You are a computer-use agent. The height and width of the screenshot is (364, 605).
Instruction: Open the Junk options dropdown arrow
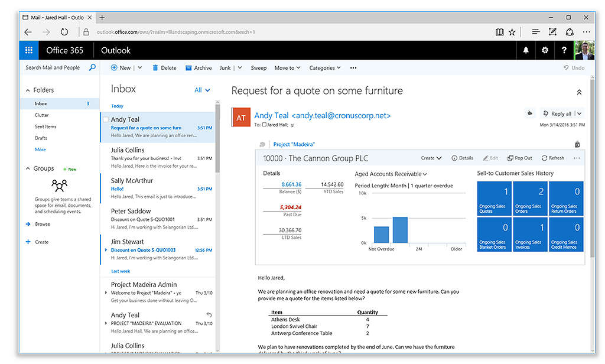click(x=240, y=67)
